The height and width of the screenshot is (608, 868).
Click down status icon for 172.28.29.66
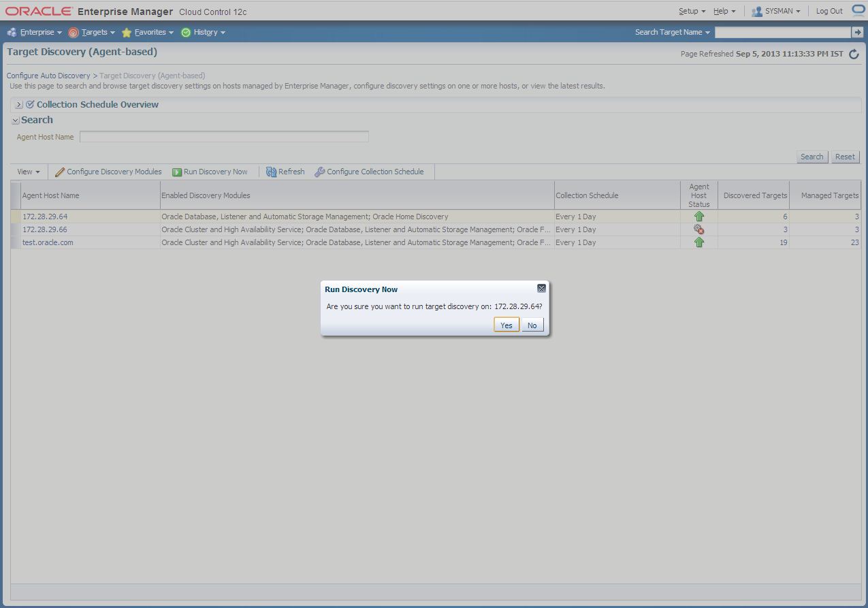[x=699, y=229]
